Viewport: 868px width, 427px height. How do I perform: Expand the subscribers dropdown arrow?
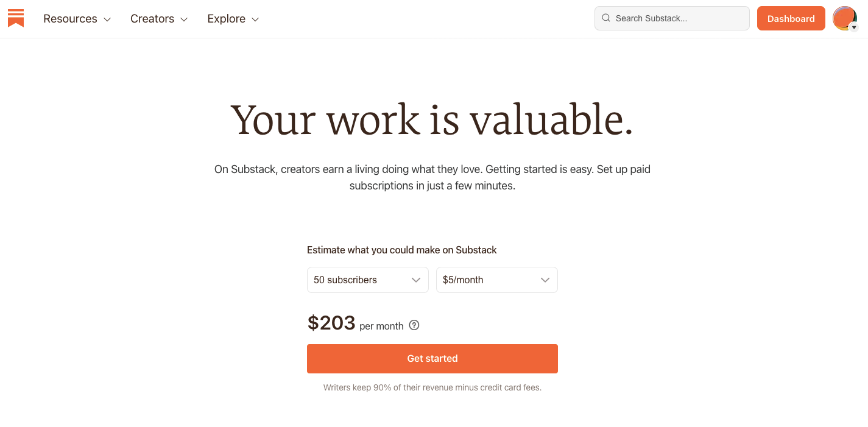pos(416,280)
